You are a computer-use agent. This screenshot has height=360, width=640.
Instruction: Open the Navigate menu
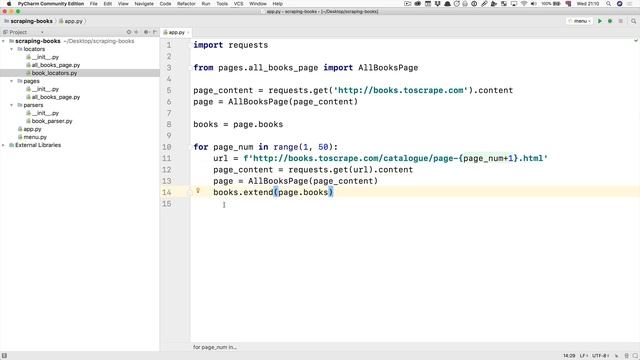tap(144, 4)
